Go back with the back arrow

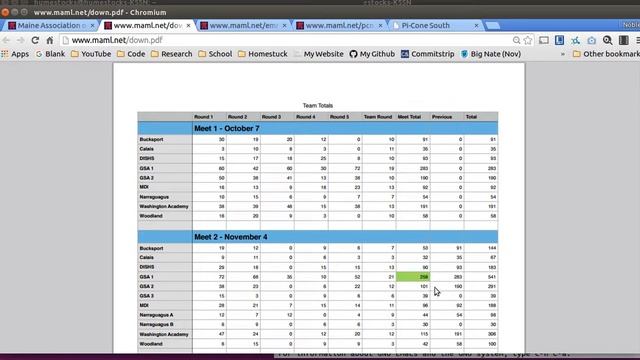click(x=6, y=40)
